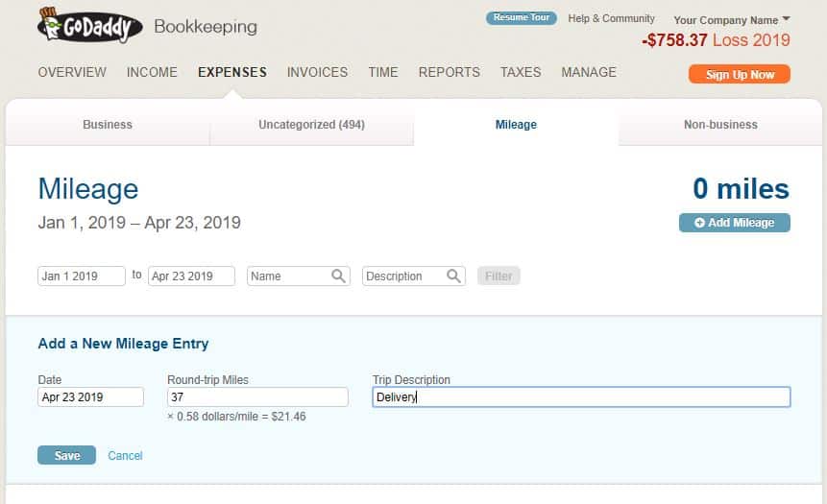
Task: Click the Mileage page heading
Action: point(88,189)
